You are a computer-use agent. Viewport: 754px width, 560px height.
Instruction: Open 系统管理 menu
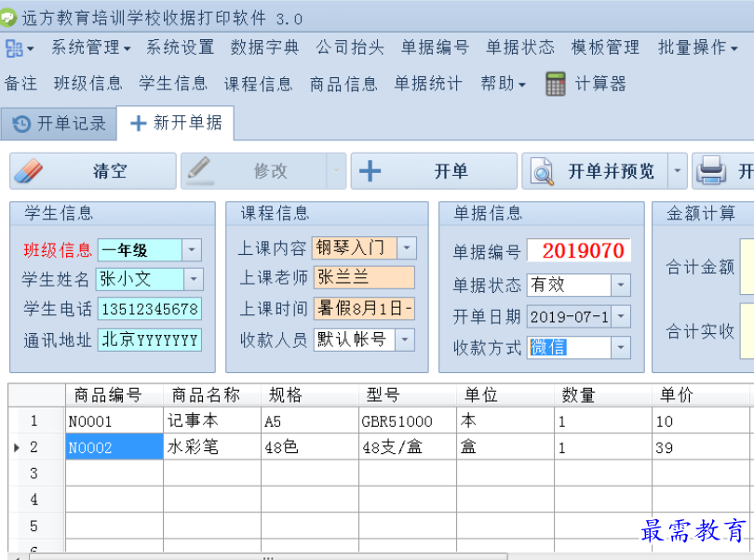[x=91, y=47]
